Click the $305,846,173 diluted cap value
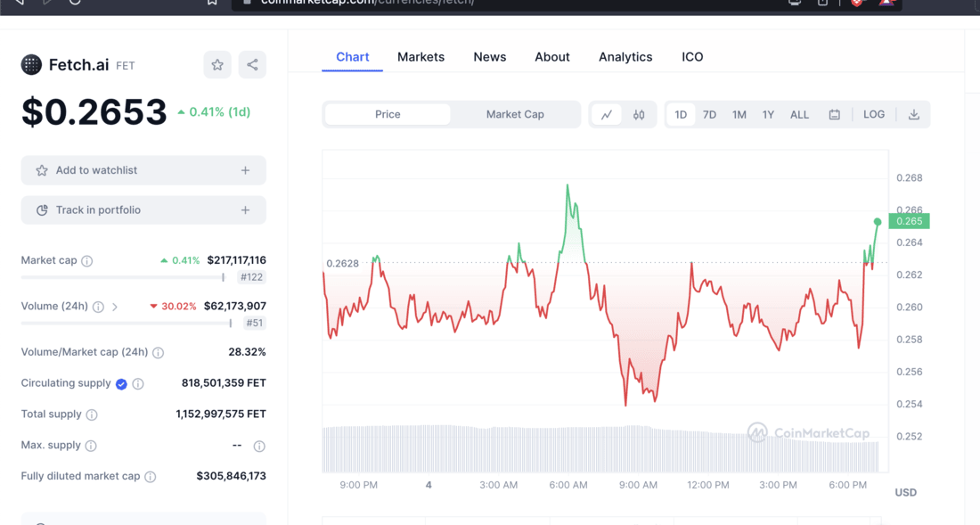 coord(232,476)
